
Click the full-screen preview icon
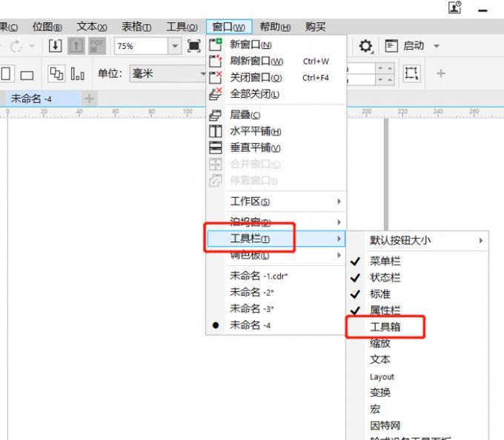[x=194, y=46]
